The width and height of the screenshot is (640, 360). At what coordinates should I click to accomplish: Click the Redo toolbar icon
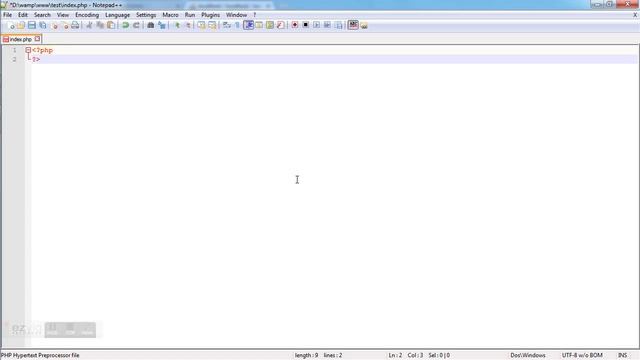pyautogui.click(x=136, y=25)
